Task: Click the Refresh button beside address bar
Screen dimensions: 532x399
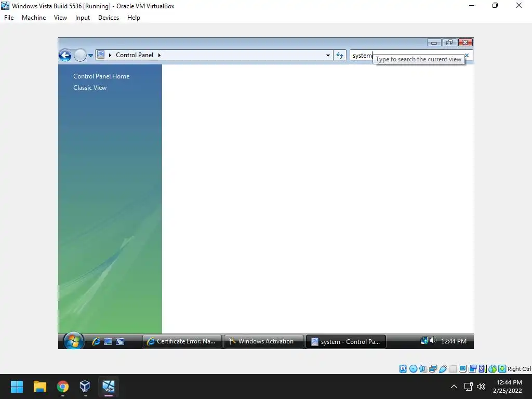Action: click(340, 55)
